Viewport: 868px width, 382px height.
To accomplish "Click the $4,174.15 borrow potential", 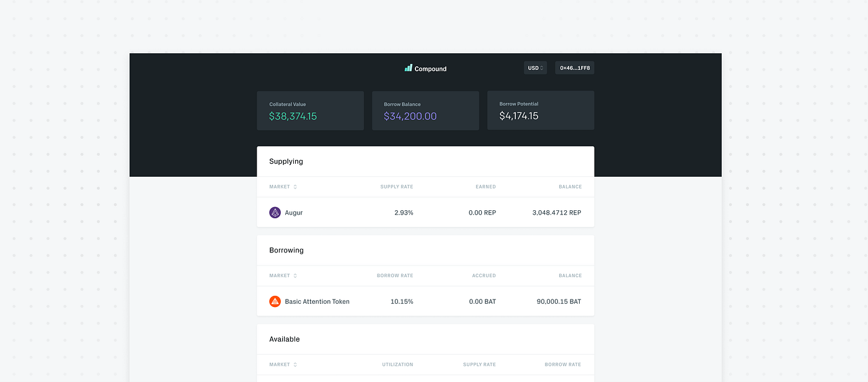I will click(519, 116).
